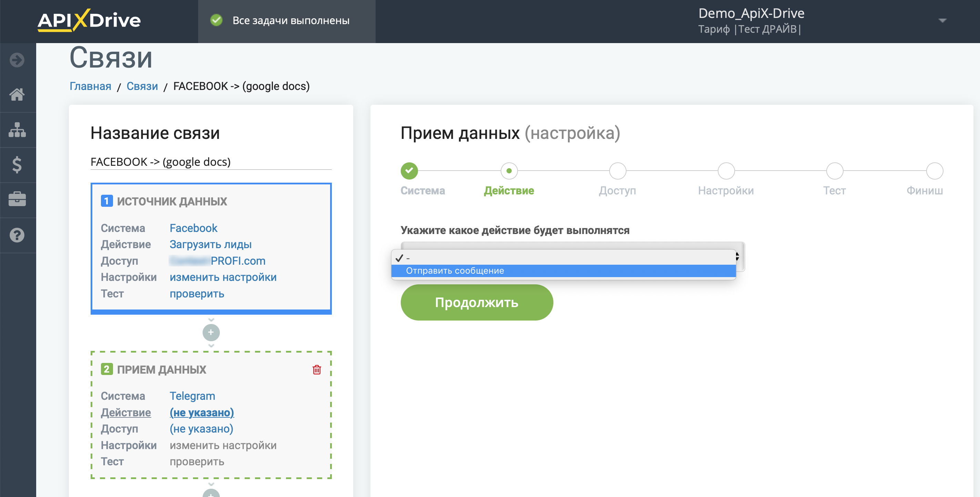This screenshot has width=980, height=497.
Task: Edit the connection name input field
Action: click(x=211, y=162)
